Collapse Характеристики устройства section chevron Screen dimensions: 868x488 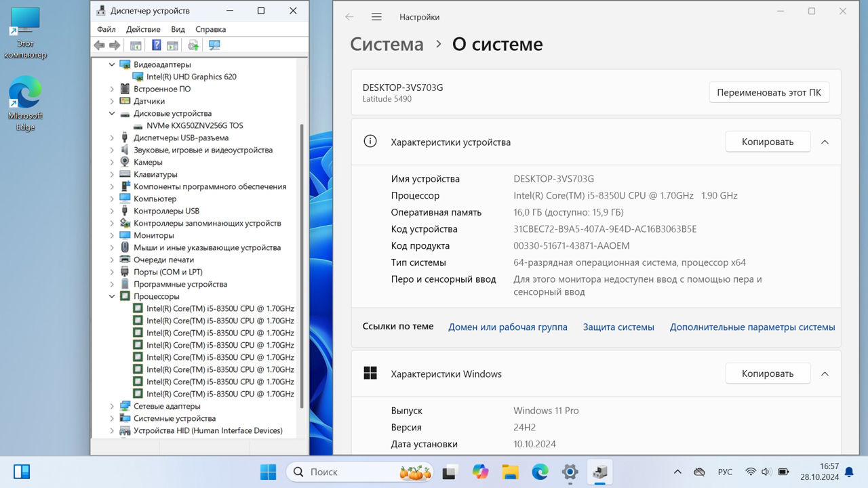825,142
